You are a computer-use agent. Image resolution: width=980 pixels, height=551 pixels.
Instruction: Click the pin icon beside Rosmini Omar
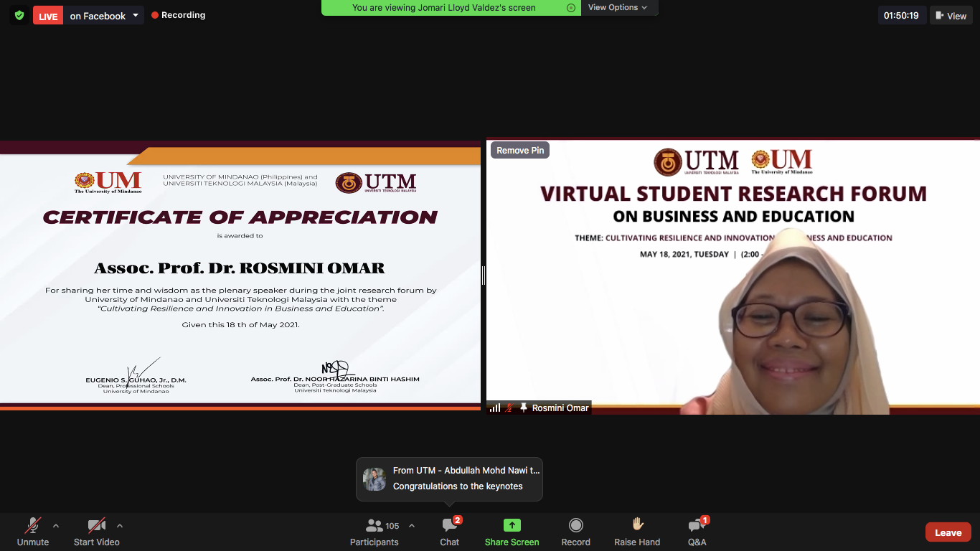524,408
